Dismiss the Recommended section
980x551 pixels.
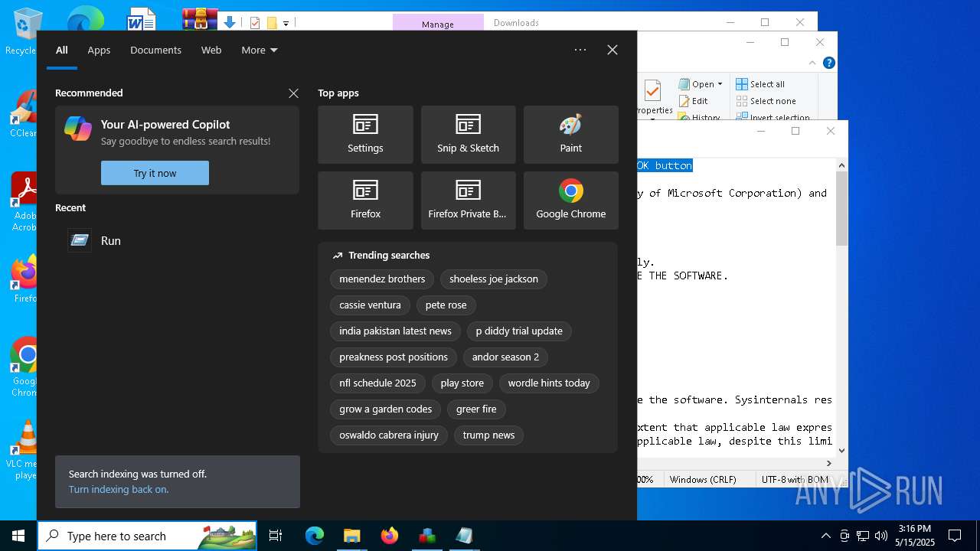293,93
